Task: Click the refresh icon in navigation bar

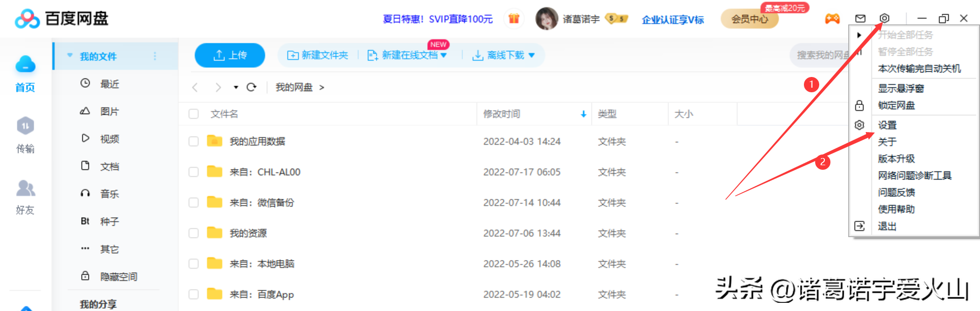Action: coord(251,87)
